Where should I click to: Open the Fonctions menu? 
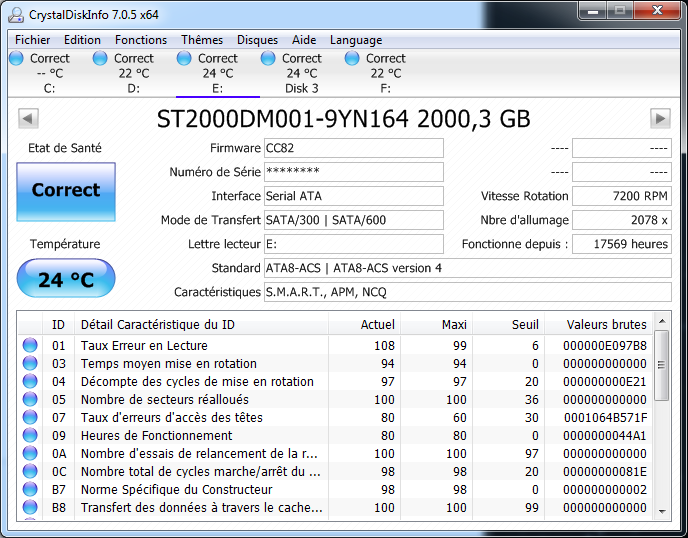tap(141, 40)
